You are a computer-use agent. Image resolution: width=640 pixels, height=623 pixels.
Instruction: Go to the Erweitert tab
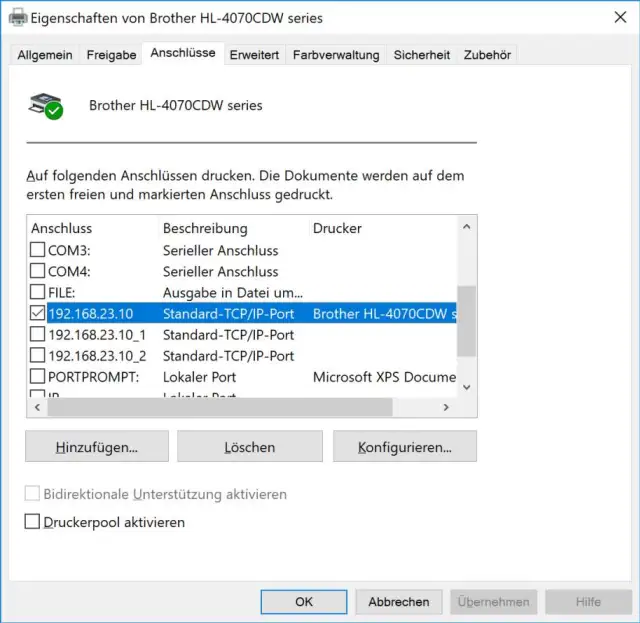[254, 55]
